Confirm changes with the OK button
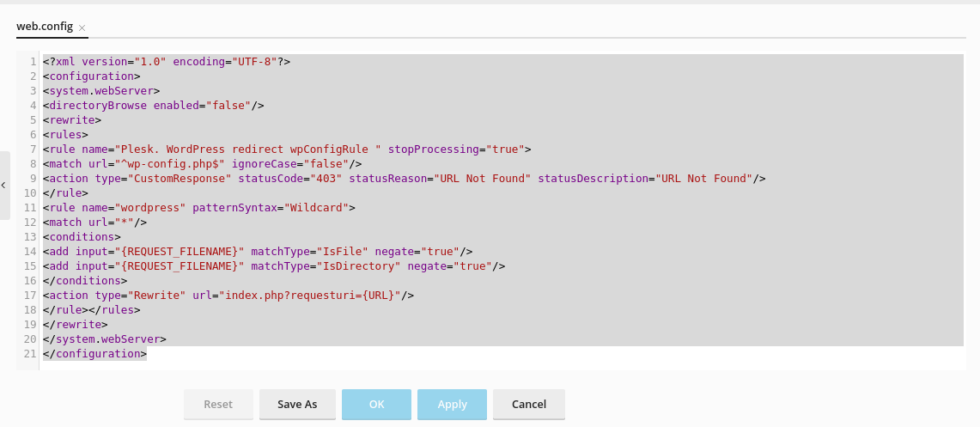The width and height of the screenshot is (980, 427). (376, 404)
